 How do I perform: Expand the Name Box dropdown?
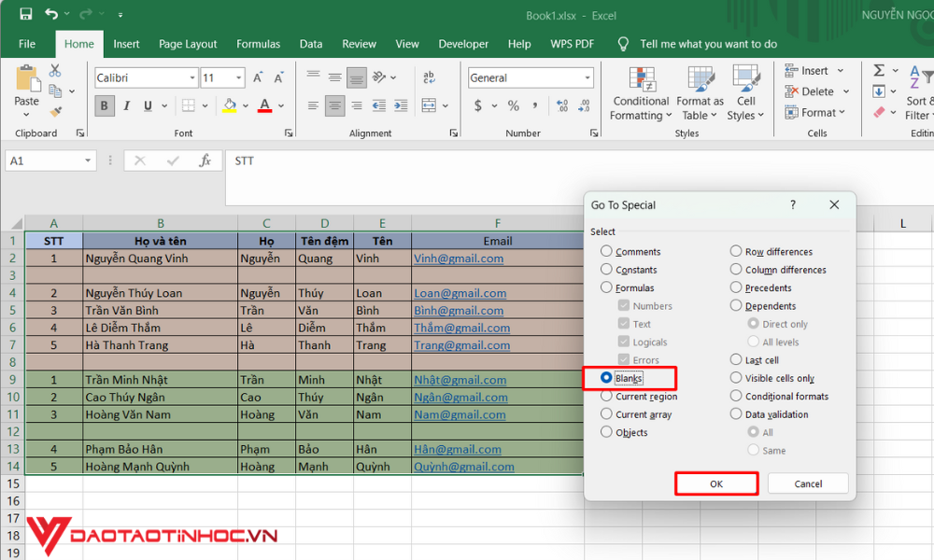[90, 161]
